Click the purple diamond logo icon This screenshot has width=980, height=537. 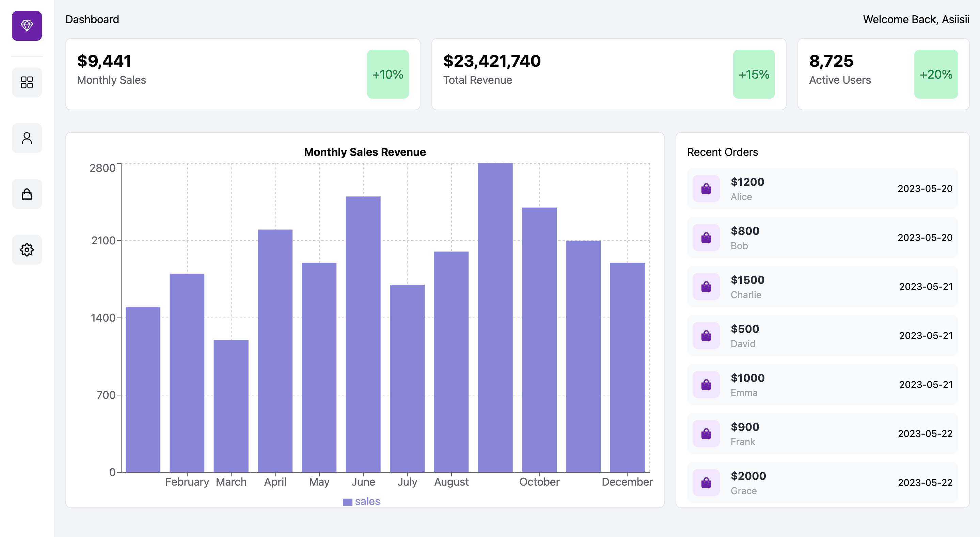27,26
